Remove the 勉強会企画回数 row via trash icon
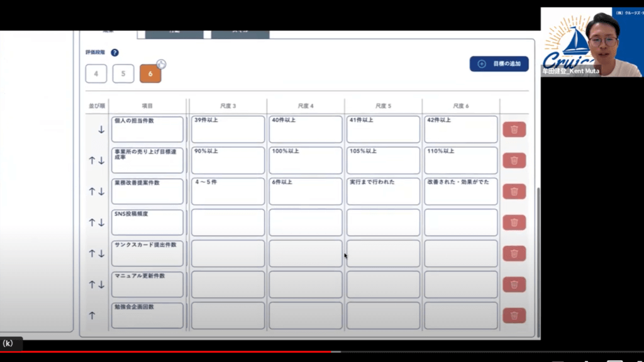The image size is (644, 362). 514,315
